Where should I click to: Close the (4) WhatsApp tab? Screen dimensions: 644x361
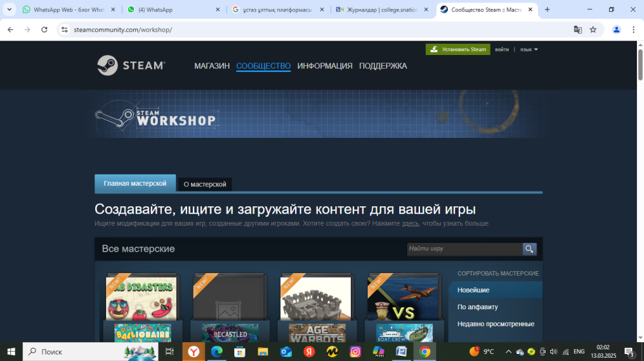(217, 10)
